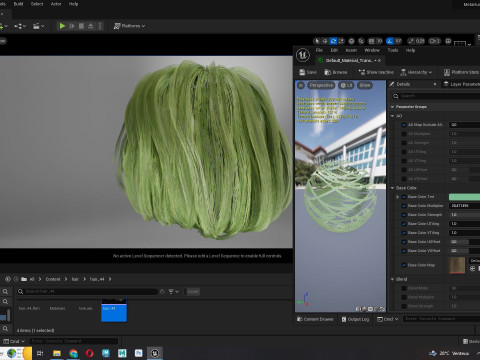Click the Base Color Multiplier value field
Image resolution: width=480 pixels, height=360 pixels.
464,206
